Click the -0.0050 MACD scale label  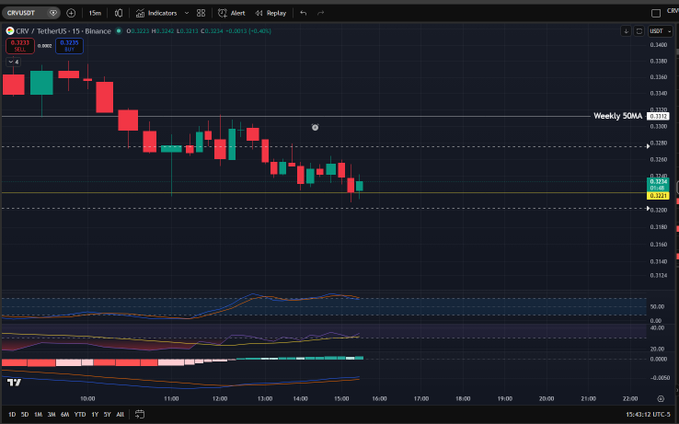click(x=660, y=378)
